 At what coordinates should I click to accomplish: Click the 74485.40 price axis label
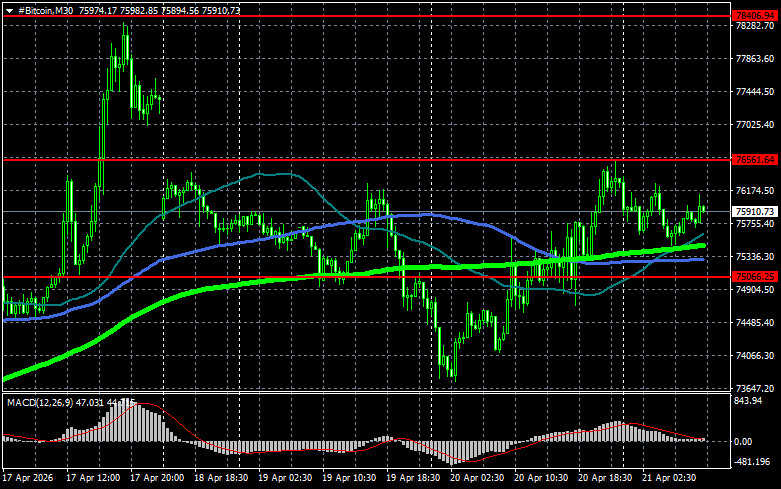tap(755, 323)
